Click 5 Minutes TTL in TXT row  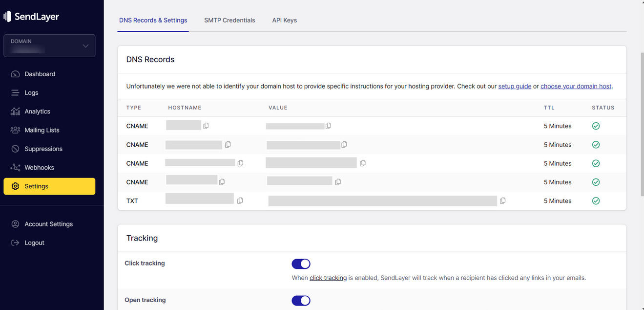coord(558,201)
